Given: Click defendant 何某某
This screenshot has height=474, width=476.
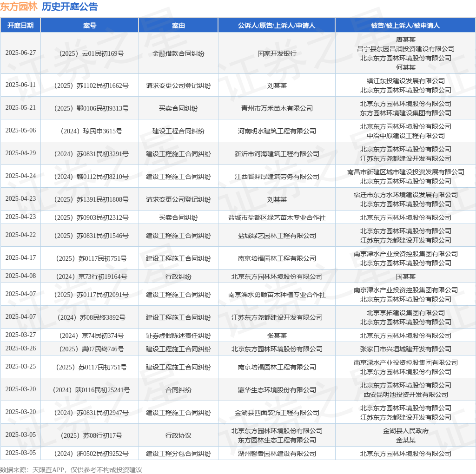Looking at the screenshot, I should pyautogui.click(x=405, y=67).
